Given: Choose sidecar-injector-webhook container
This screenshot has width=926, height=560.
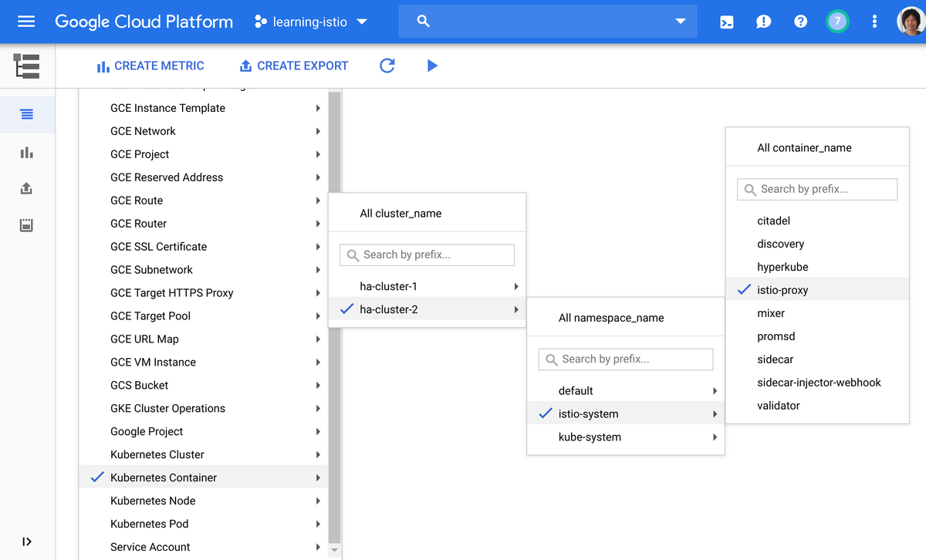Looking at the screenshot, I should coord(817,383).
